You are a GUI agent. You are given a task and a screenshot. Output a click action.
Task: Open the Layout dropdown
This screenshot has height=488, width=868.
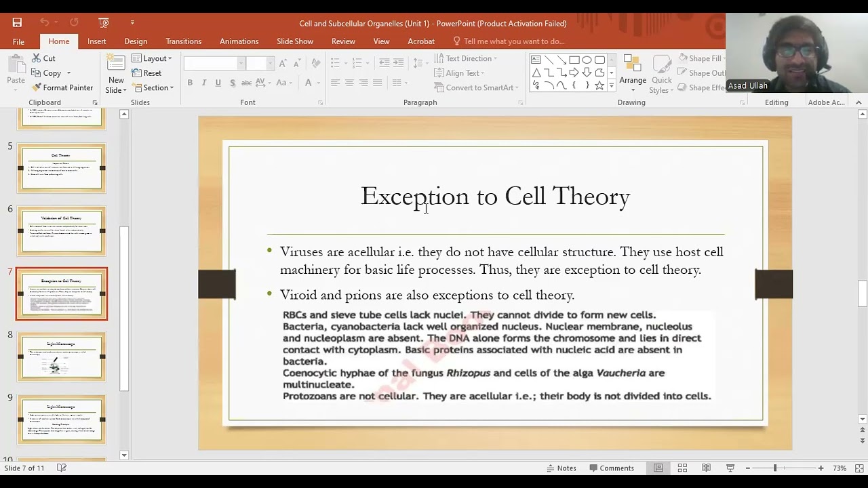click(152, 58)
